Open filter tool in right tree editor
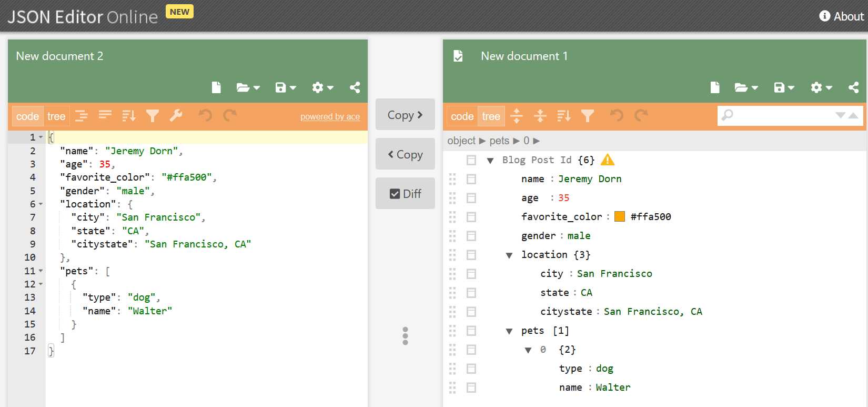 click(x=588, y=116)
